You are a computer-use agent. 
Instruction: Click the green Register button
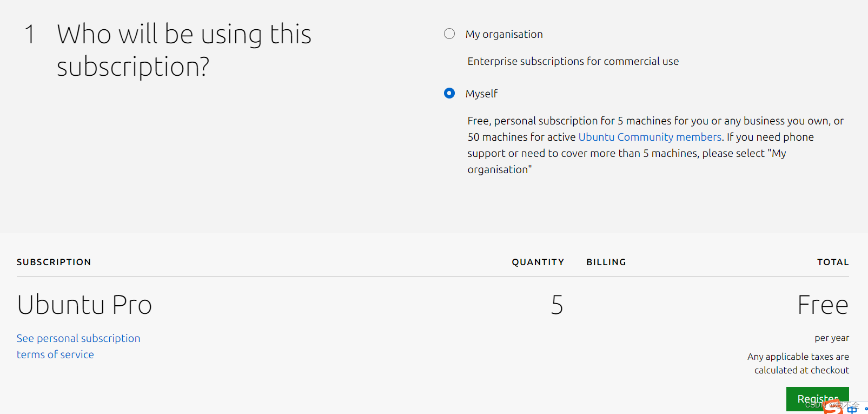point(817,399)
